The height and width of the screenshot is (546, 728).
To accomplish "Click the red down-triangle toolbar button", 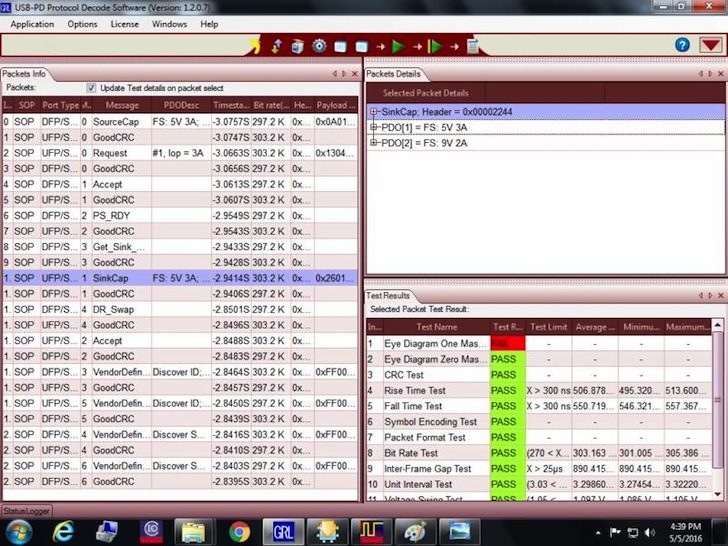I will pos(711,45).
